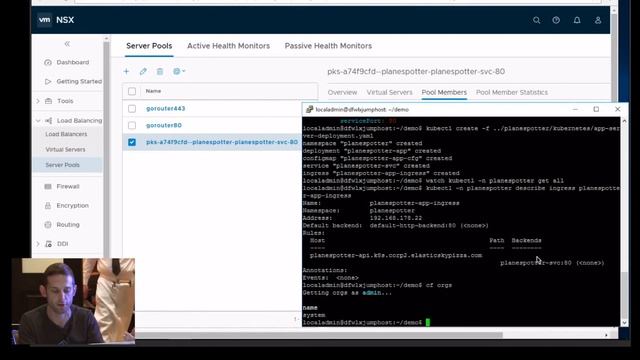This screenshot has width=640, height=360.
Task: Go to Server Pools in sidebar
Action: (x=62, y=165)
